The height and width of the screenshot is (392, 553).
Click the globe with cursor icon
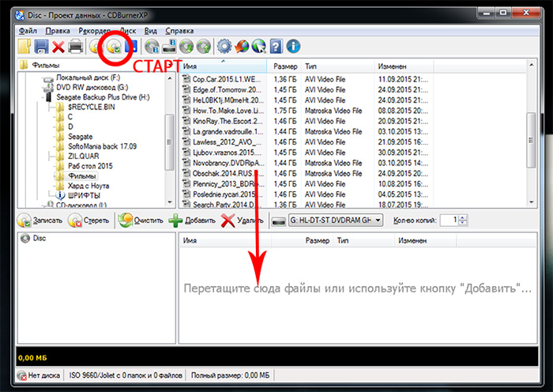pos(259,47)
